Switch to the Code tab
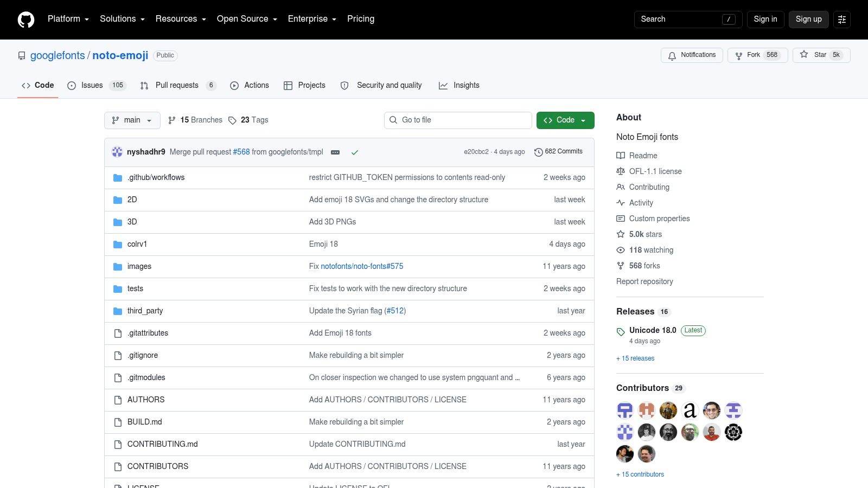Viewport: 868px width, 488px height. [x=38, y=86]
